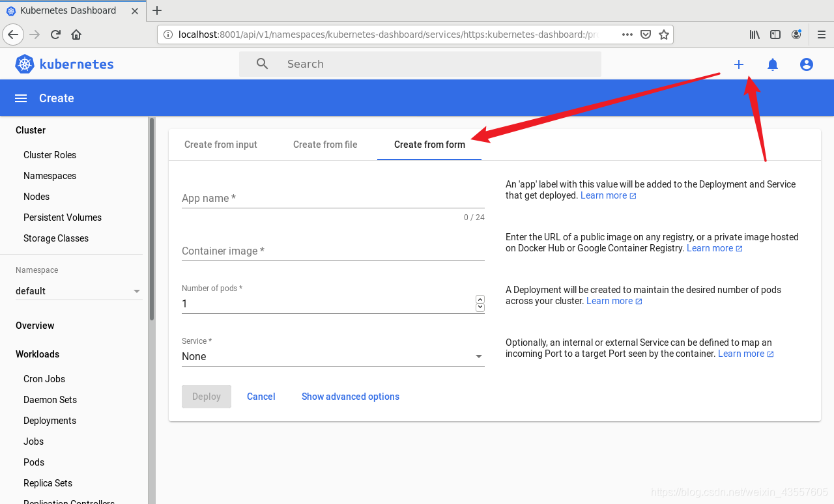Screen dimensions: 834x504
Task: Click the plus icon to create a resource
Action: 739,64
